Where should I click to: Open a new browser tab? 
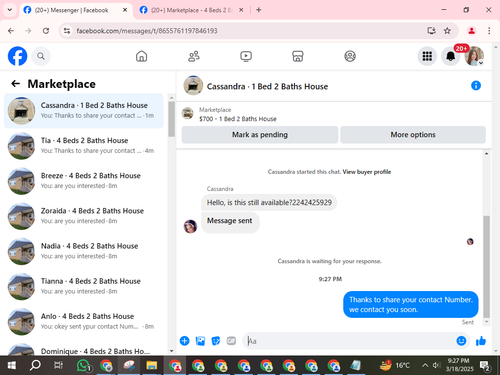click(x=259, y=10)
